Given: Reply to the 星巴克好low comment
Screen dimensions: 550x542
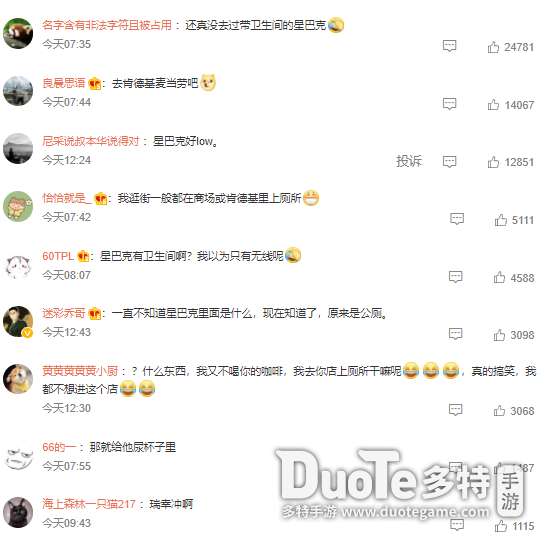Looking at the screenshot, I should tap(449, 162).
